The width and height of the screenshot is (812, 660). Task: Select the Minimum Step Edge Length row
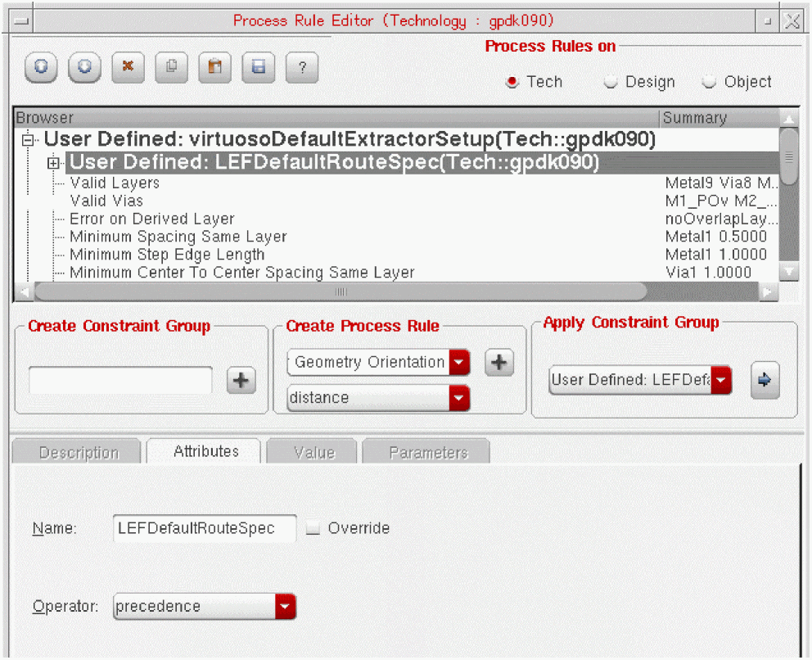tap(167, 255)
